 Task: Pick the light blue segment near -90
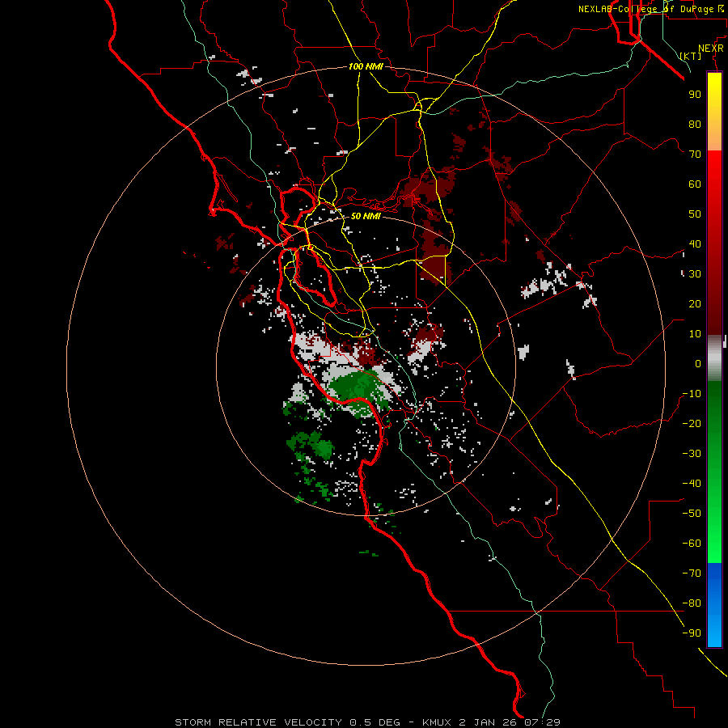coord(714,633)
